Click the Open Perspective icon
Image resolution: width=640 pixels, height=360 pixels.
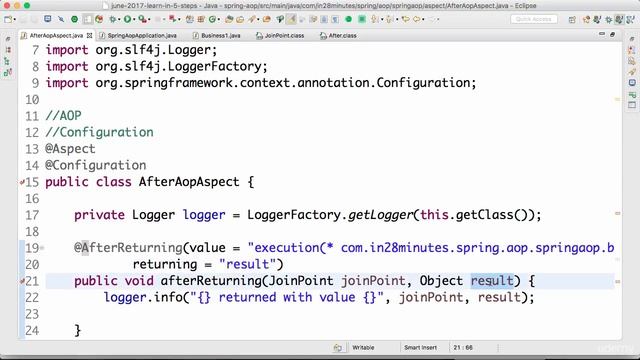(x=572, y=20)
